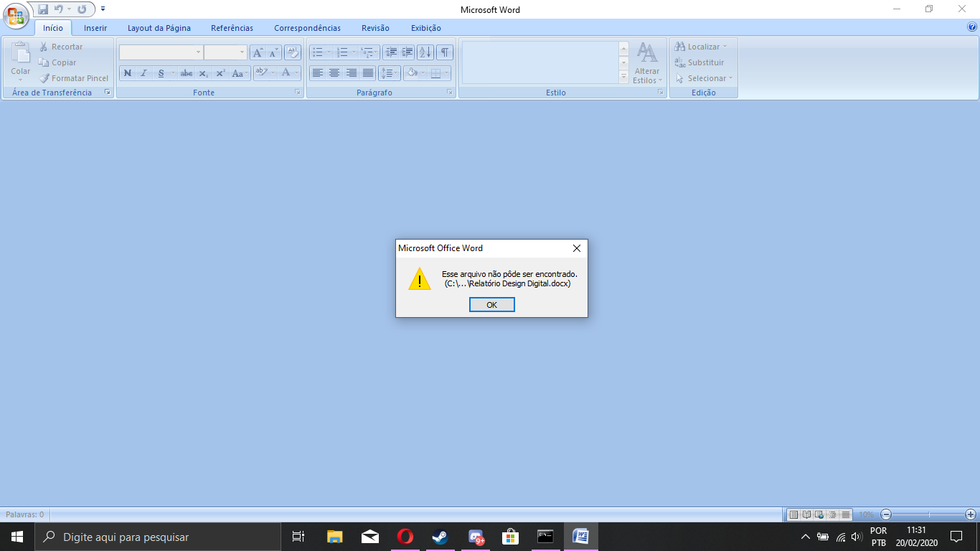Image resolution: width=980 pixels, height=551 pixels.
Task: Click the zoom out minus button
Action: pos(886,514)
